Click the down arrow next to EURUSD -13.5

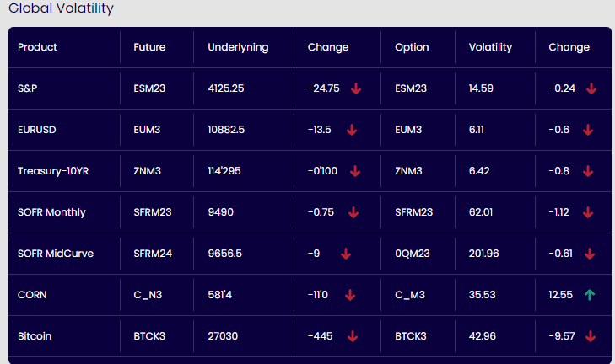click(351, 130)
